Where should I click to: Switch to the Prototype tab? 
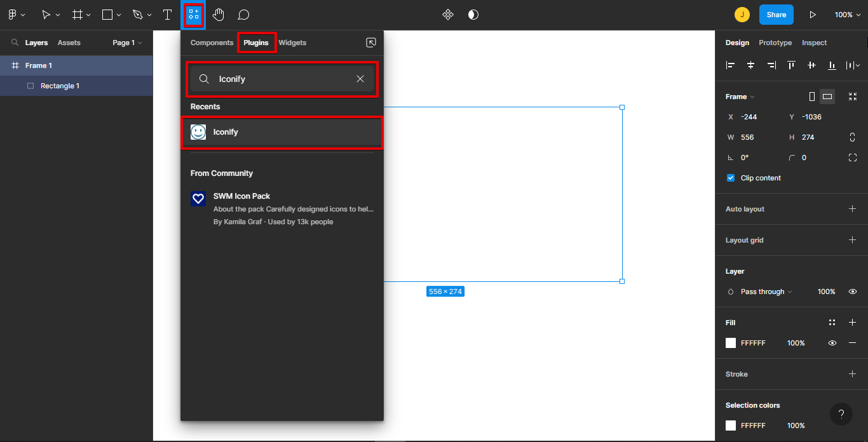click(x=775, y=43)
